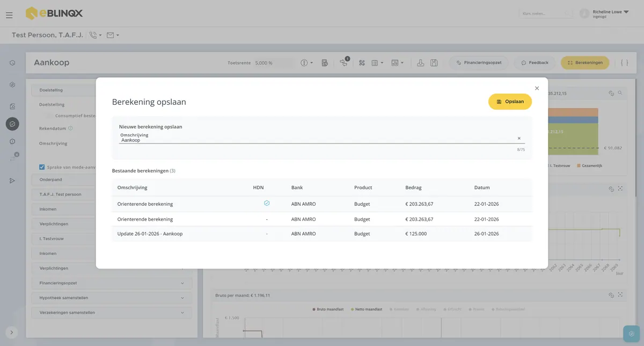Screen dimensions: 644x346
Task: Click the HDN verified icon in first calculation row
Action: (x=267, y=204)
